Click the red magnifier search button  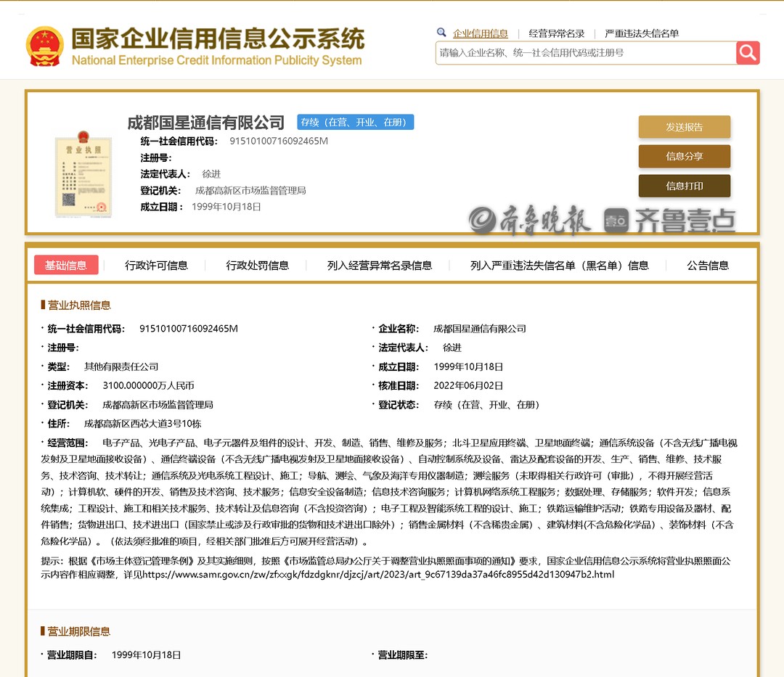pos(748,53)
